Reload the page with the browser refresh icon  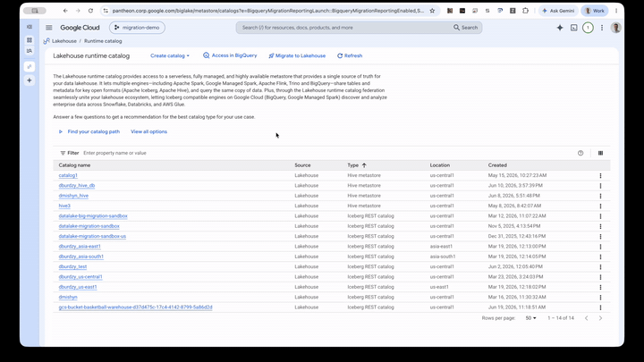[90, 11]
